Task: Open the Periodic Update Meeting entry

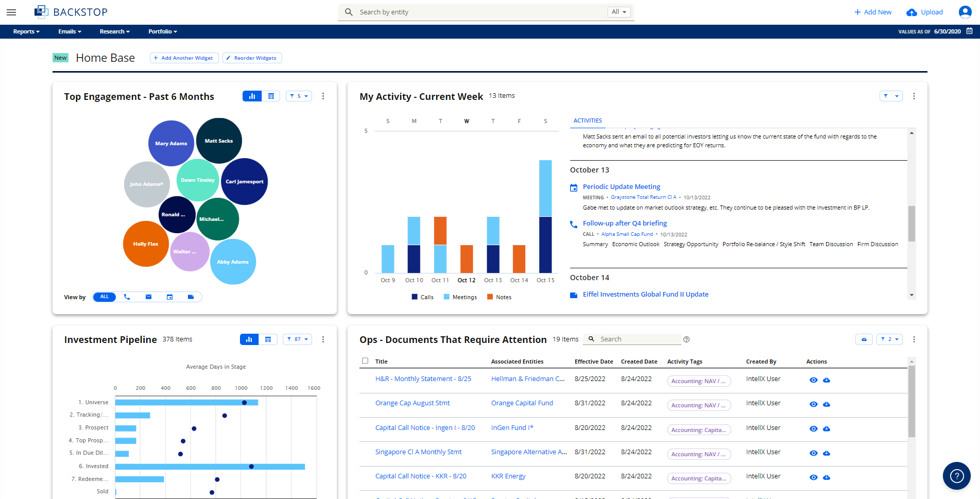Action: click(621, 186)
